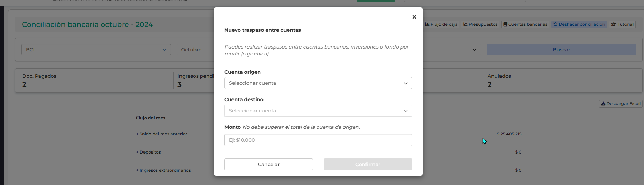Cancel the account transfer

268,164
